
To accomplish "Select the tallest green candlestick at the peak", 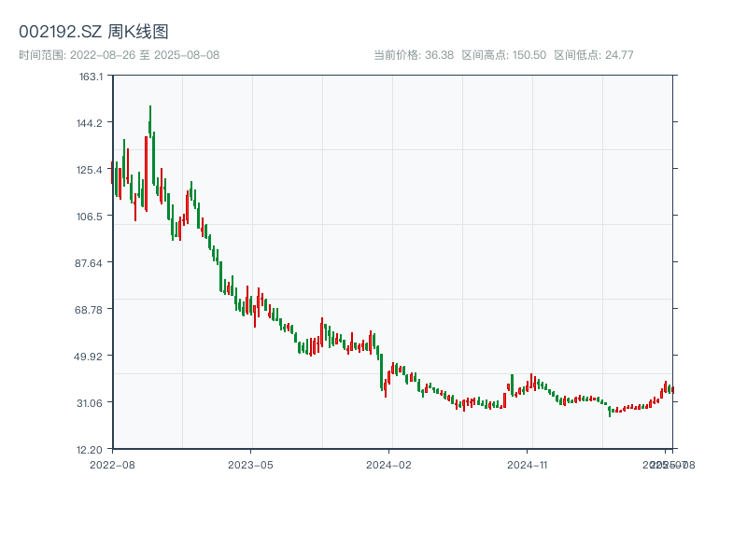I will coord(149,126).
